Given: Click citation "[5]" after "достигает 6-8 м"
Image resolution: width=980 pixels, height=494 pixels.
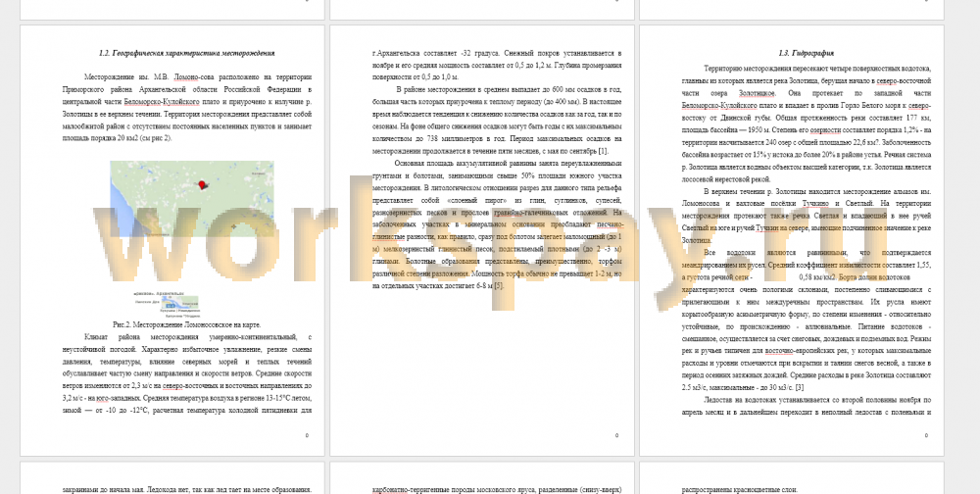Looking at the screenshot, I should pos(499,286).
